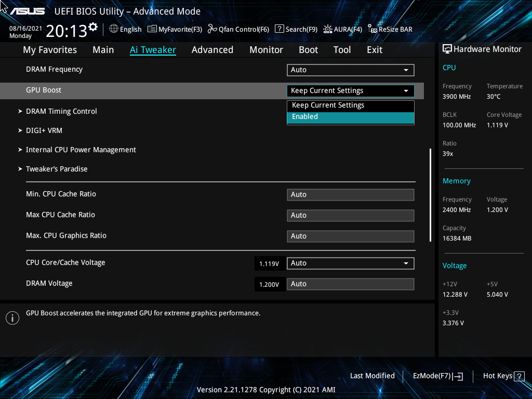Click the settings list vertical scrollbar
This screenshot has height=399, width=532.
click(x=431, y=195)
